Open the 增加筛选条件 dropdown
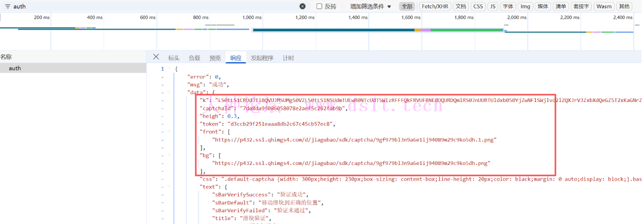This screenshot has width=644, height=224. (371, 6)
